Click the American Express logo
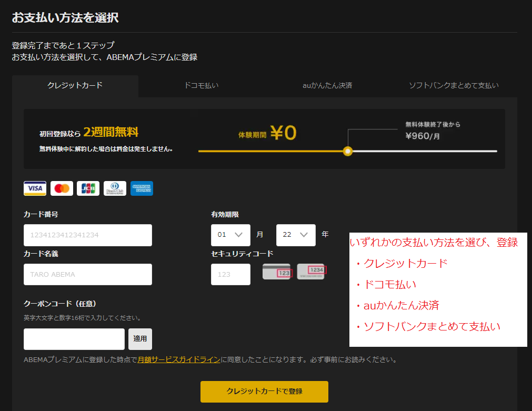Viewport: 532px width, 411px height. pos(142,188)
